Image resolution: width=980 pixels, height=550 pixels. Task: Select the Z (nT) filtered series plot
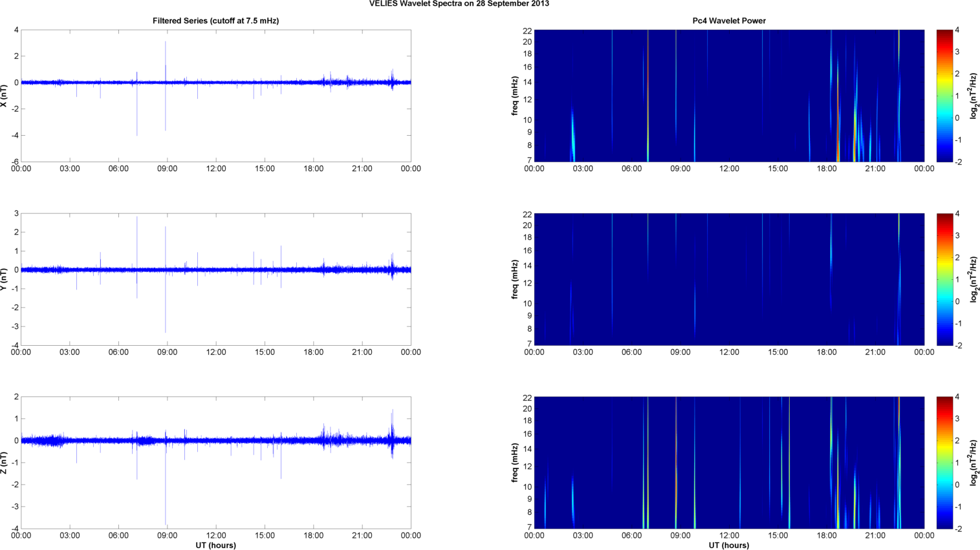215,463
